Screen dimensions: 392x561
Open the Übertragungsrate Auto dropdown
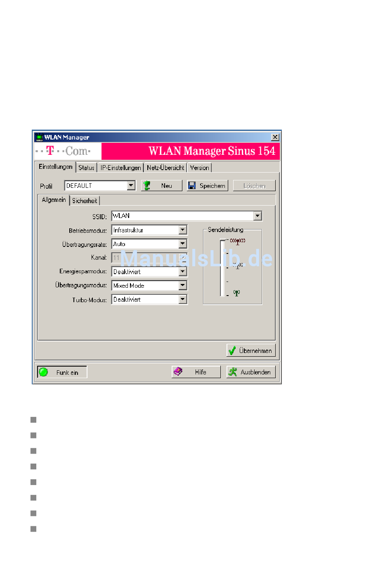pos(183,244)
